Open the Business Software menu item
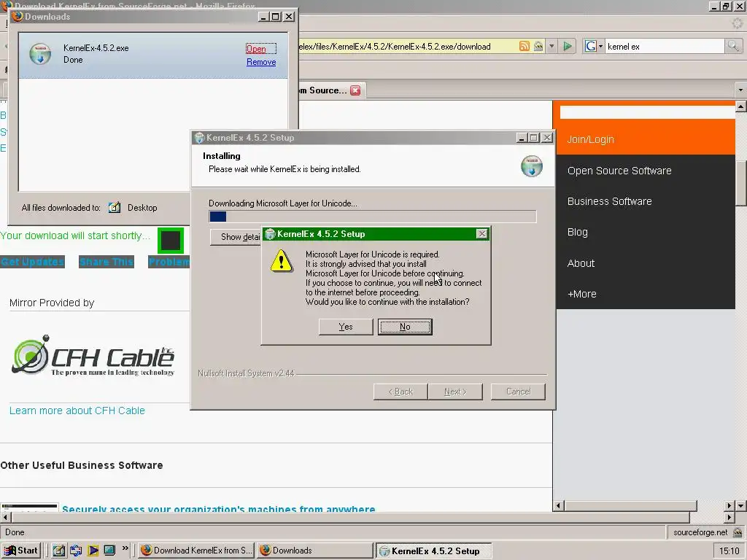Viewport: 747px width, 560px height. (x=609, y=201)
